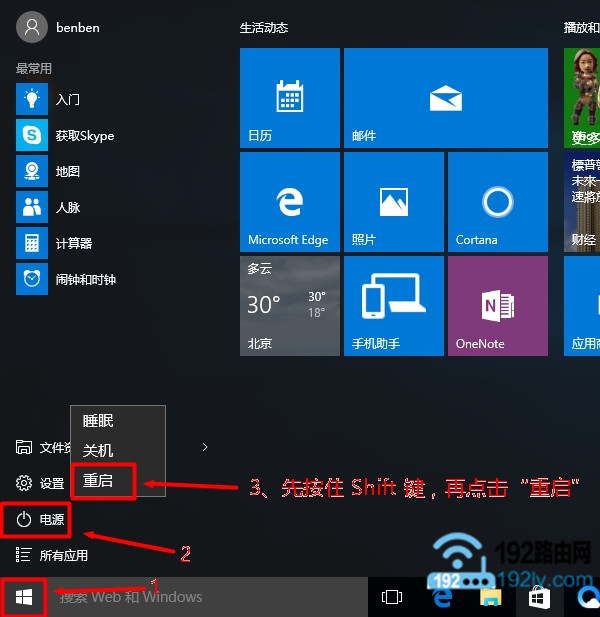Open the 邮件 mail tile
The height and width of the screenshot is (617, 600).
(446, 98)
